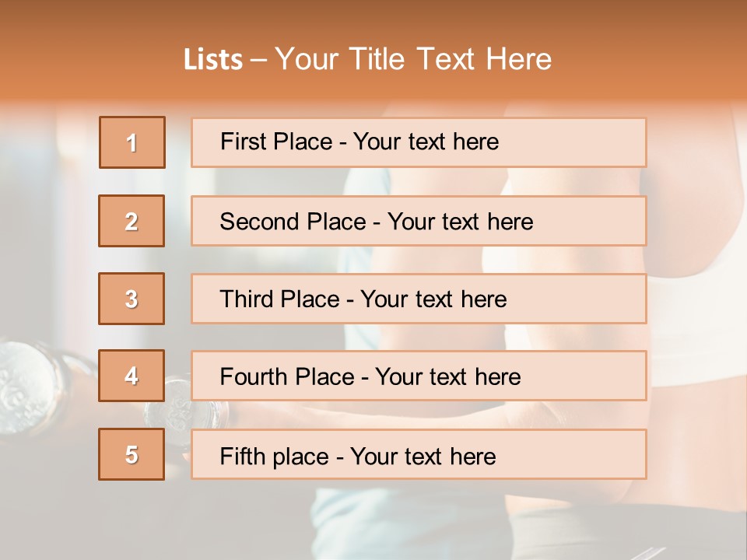Image resolution: width=747 pixels, height=560 pixels.
Task: Click the slide title text
Action: (368, 59)
